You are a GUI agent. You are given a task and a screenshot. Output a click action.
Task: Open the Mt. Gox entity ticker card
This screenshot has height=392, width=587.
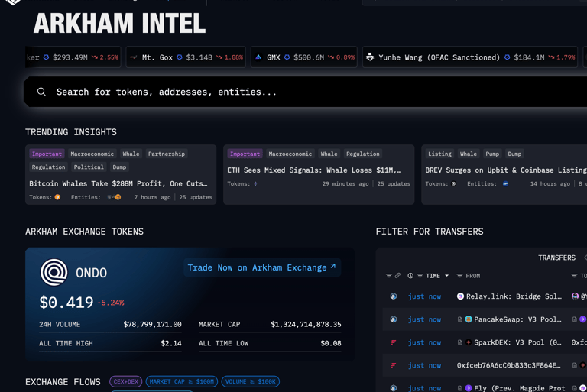point(186,57)
